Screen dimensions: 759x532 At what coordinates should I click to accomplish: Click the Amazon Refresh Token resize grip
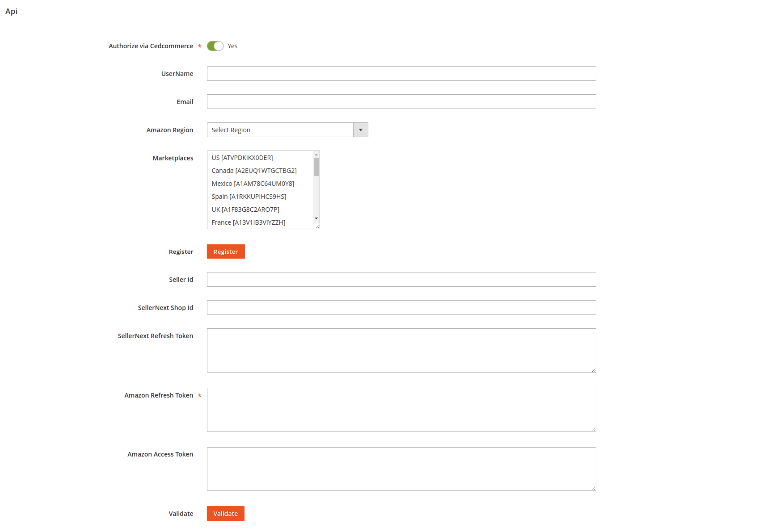[x=594, y=429]
